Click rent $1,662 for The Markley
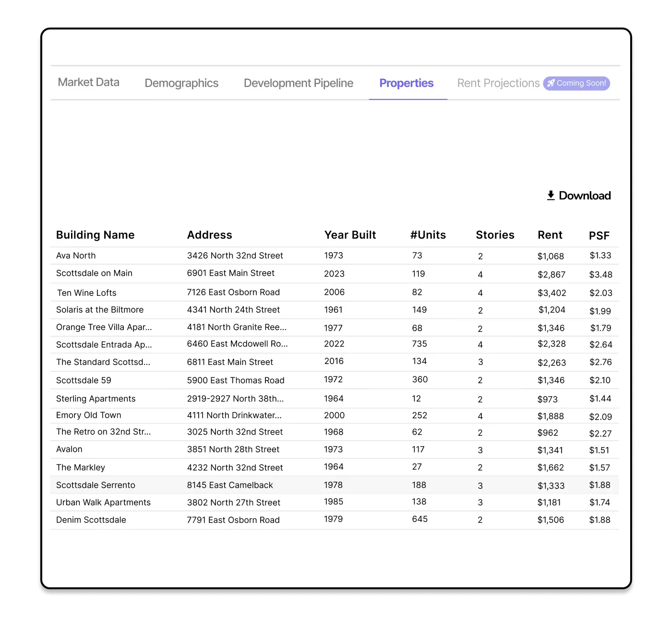672x630 pixels. (551, 468)
